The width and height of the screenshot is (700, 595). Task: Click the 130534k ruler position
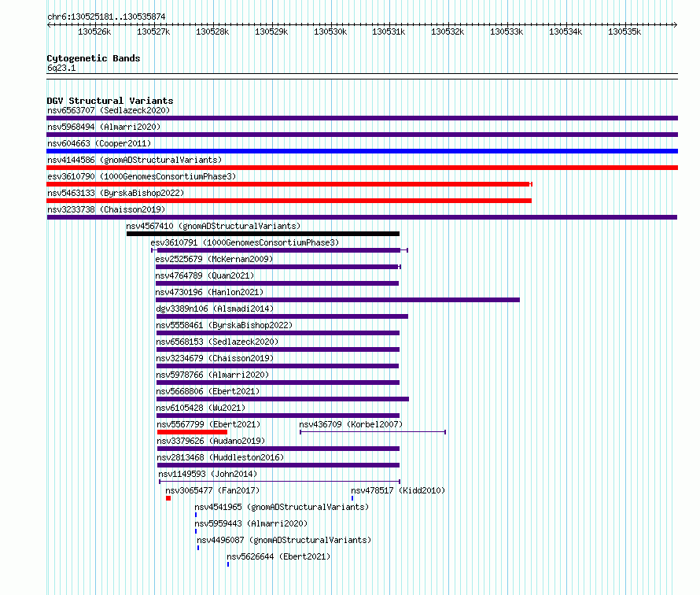click(566, 31)
